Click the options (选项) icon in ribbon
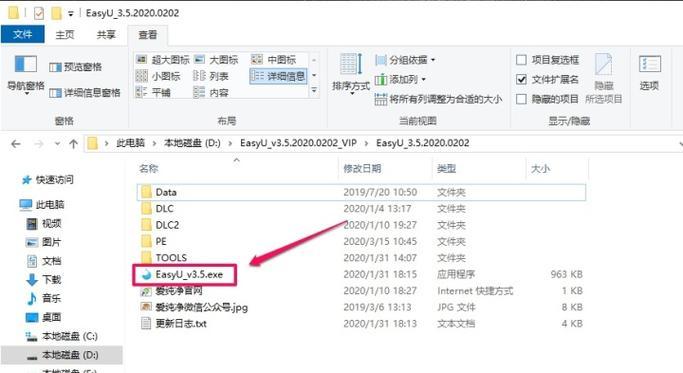Viewport: 683px width, 373px height. click(x=649, y=73)
